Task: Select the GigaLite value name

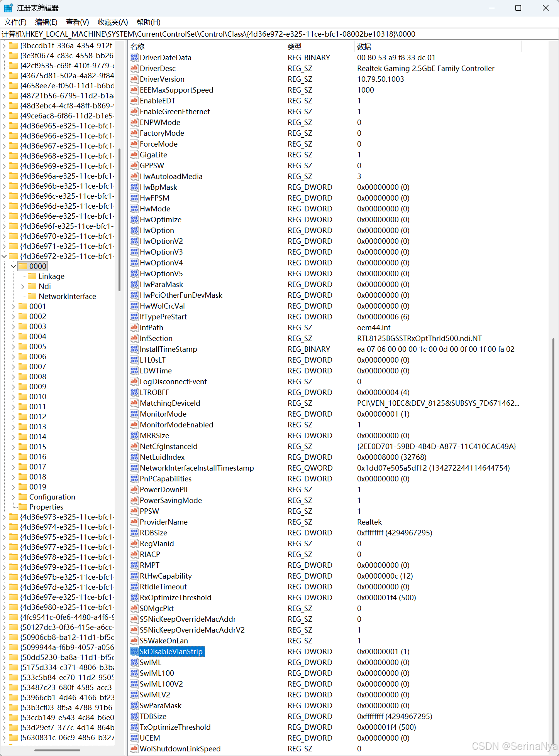Action: (154, 155)
